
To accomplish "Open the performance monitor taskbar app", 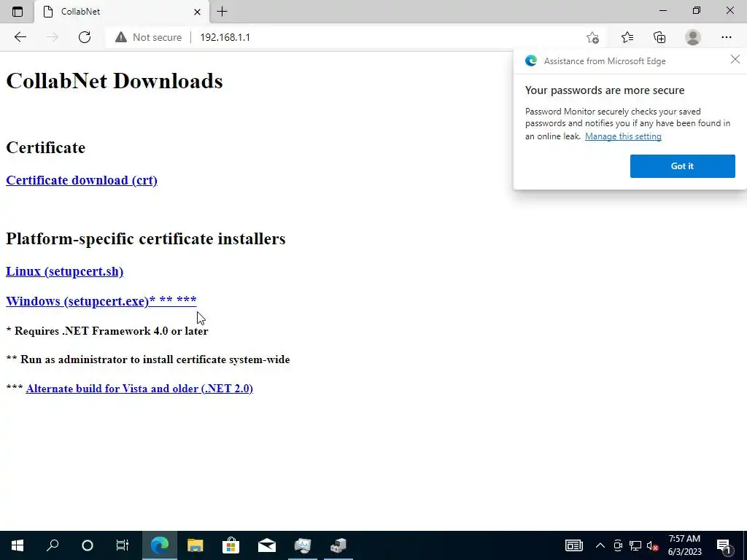I will pos(303,545).
